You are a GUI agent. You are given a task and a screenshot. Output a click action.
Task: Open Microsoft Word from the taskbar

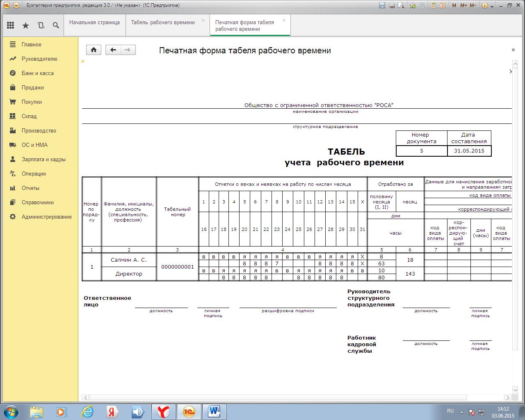pos(214,411)
